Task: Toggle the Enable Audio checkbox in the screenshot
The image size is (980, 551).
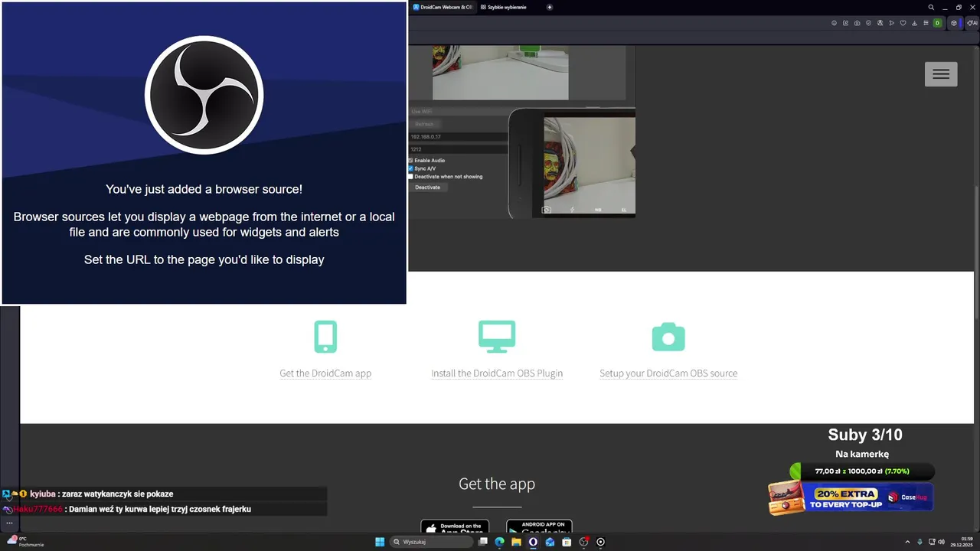Action: coord(410,161)
